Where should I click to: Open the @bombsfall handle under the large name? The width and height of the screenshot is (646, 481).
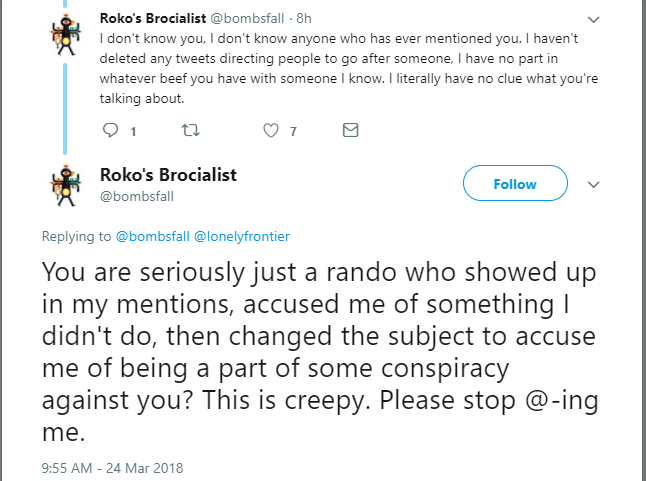coord(137,196)
